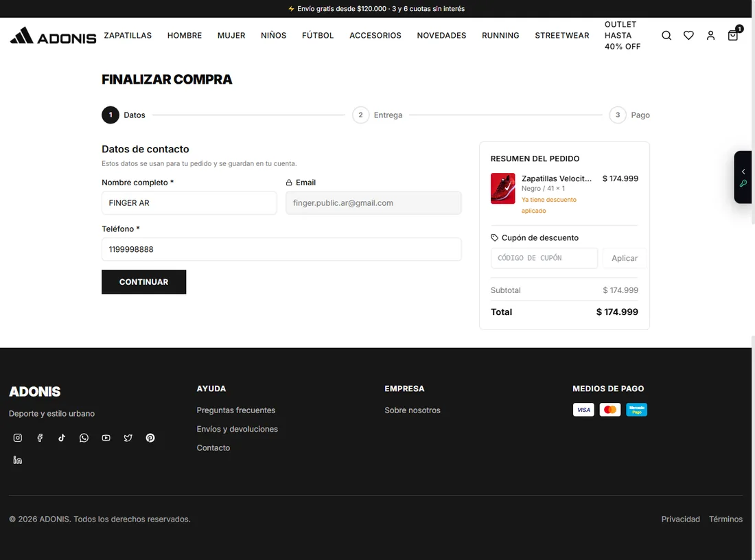The image size is (755, 560).
Task: Open the Pinterest footer icon
Action: pos(150,438)
